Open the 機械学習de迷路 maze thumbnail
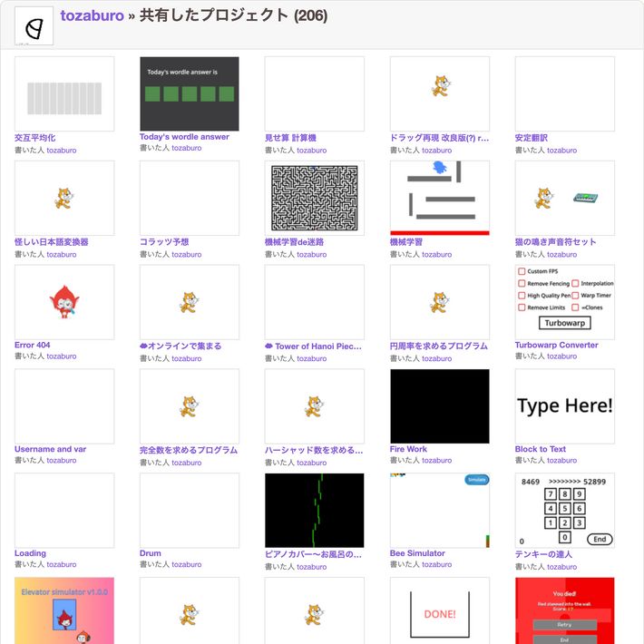The image size is (644, 644). [314, 198]
